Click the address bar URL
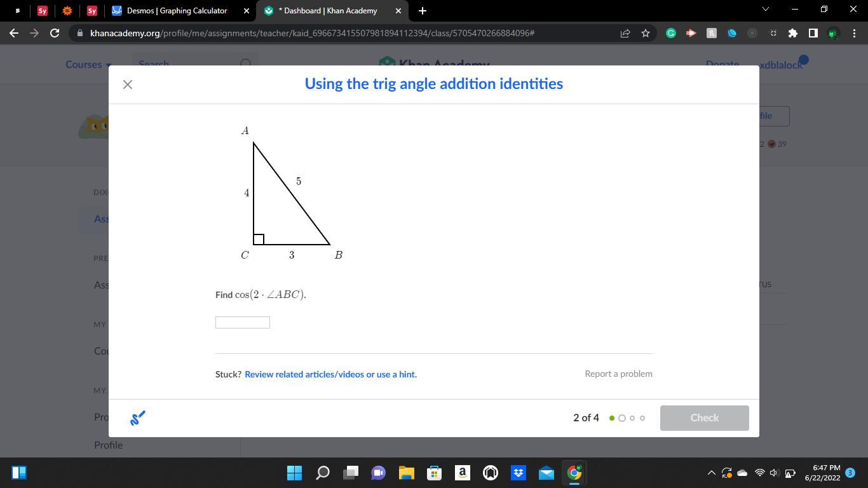The image size is (868, 488). pyautogui.click(x=312, y=33)
